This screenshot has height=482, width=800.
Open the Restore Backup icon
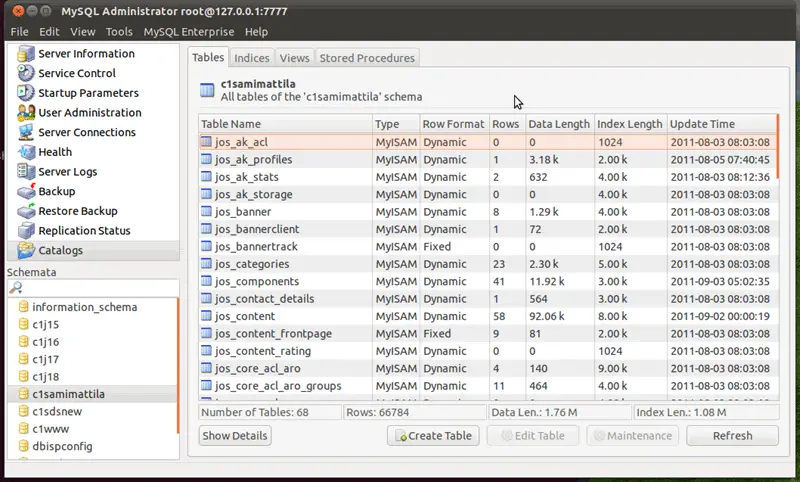(26, 211)
